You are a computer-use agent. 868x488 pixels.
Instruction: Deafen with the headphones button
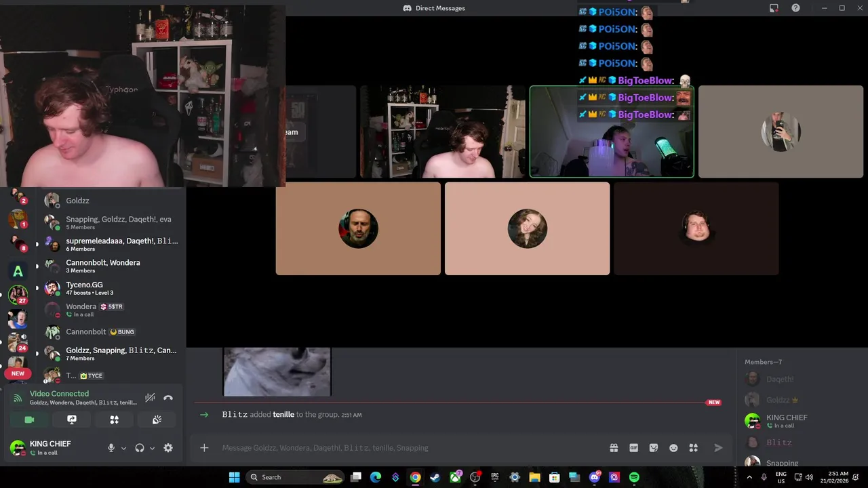click(x=140, y=448)
